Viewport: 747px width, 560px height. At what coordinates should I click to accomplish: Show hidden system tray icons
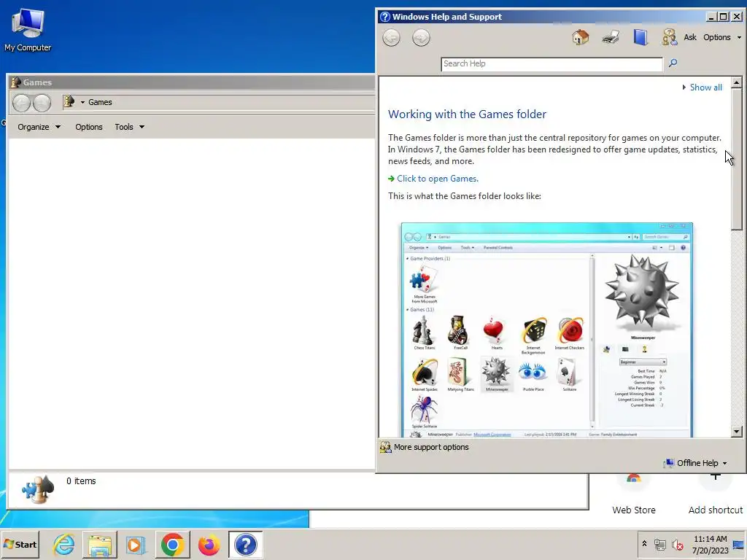644,543
